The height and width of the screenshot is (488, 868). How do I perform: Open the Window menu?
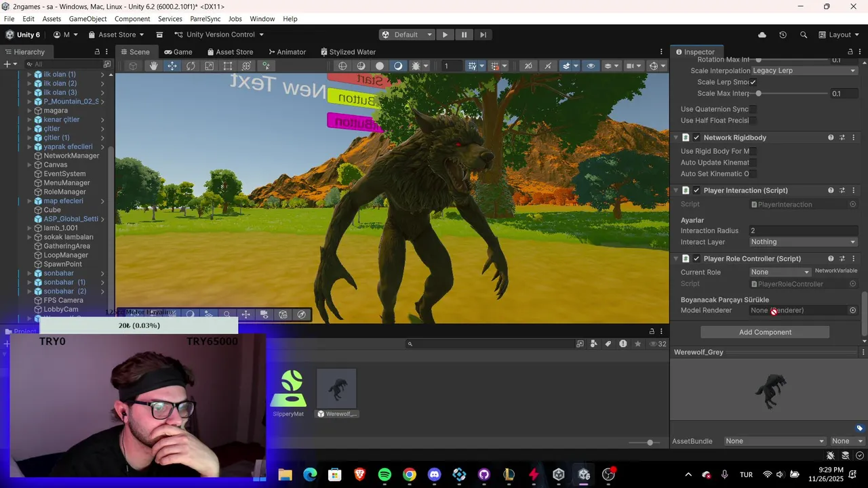(262, 19)
